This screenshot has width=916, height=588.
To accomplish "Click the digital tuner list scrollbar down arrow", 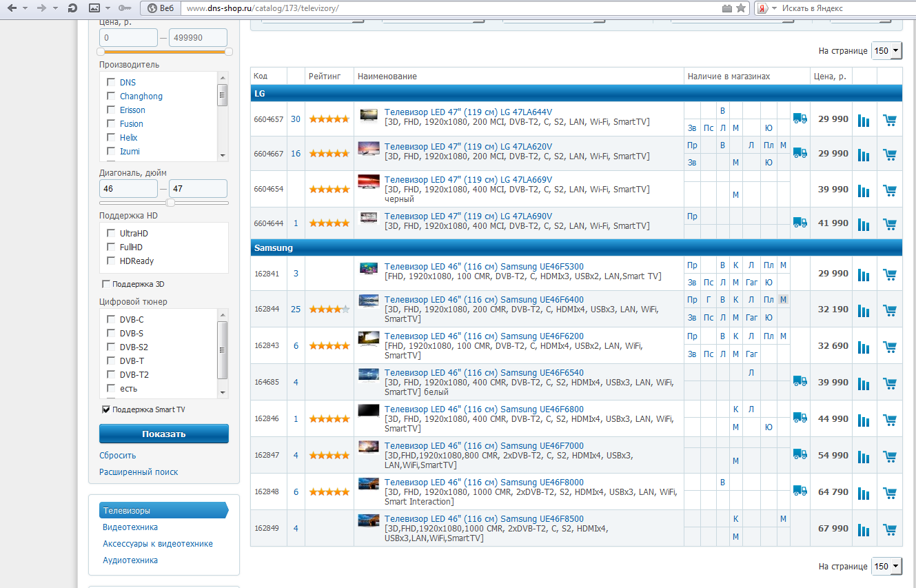I will click(x=223, y=393).
